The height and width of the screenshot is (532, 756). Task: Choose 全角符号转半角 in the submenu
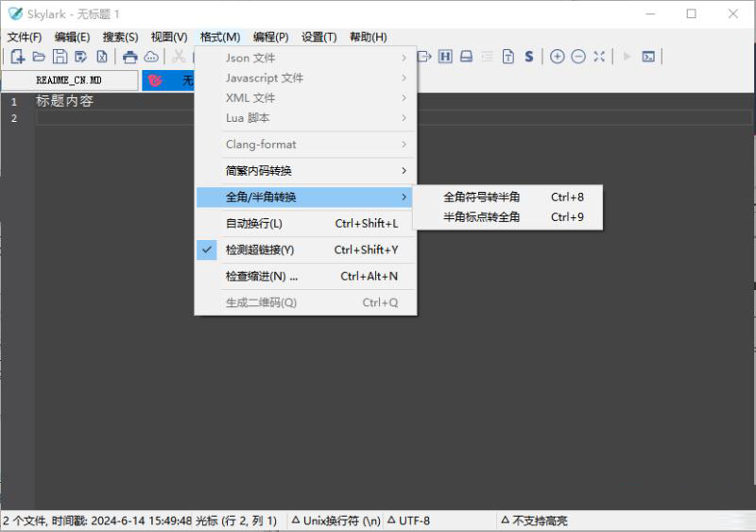[x=507, y=197]
